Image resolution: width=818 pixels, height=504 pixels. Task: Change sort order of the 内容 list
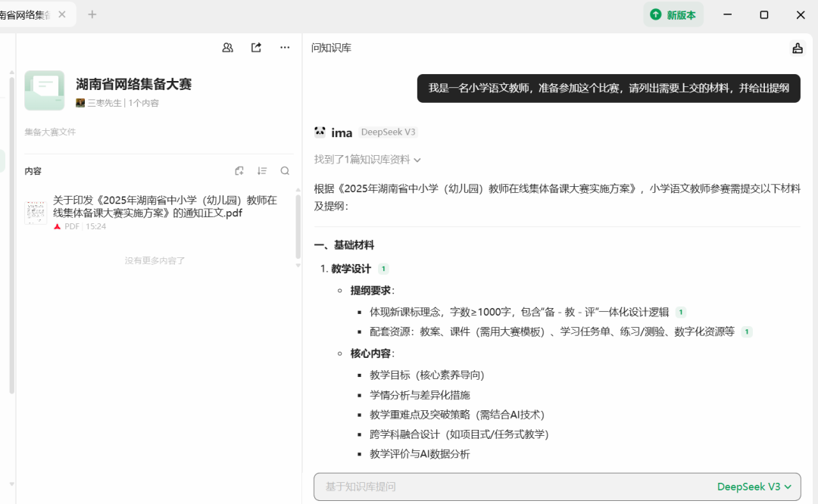tap(262, 171)
